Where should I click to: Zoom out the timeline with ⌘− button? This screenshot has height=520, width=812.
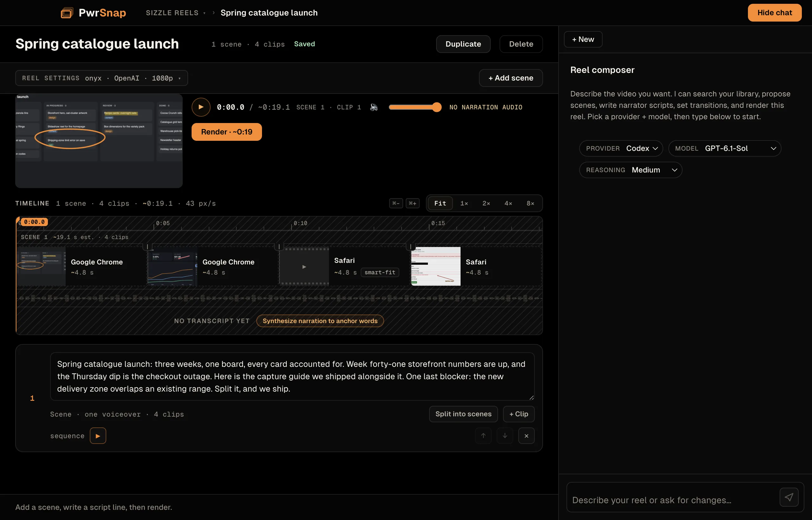(x=396, y=203)
